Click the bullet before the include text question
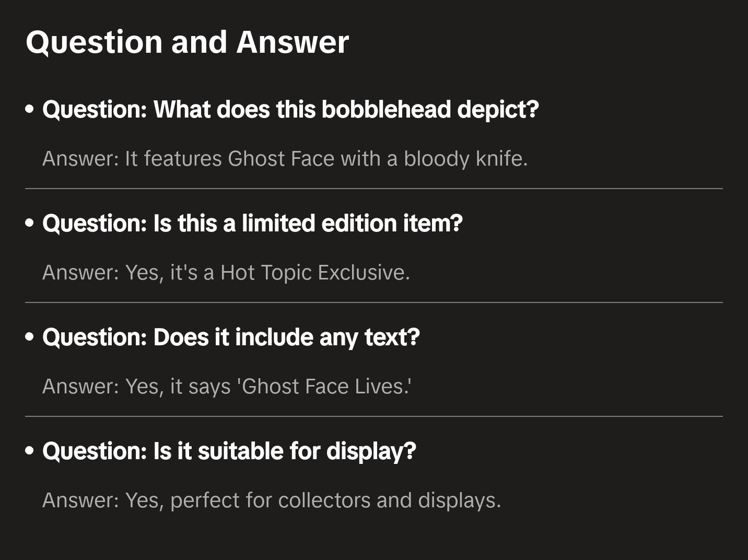 click(x=30, y=337)
